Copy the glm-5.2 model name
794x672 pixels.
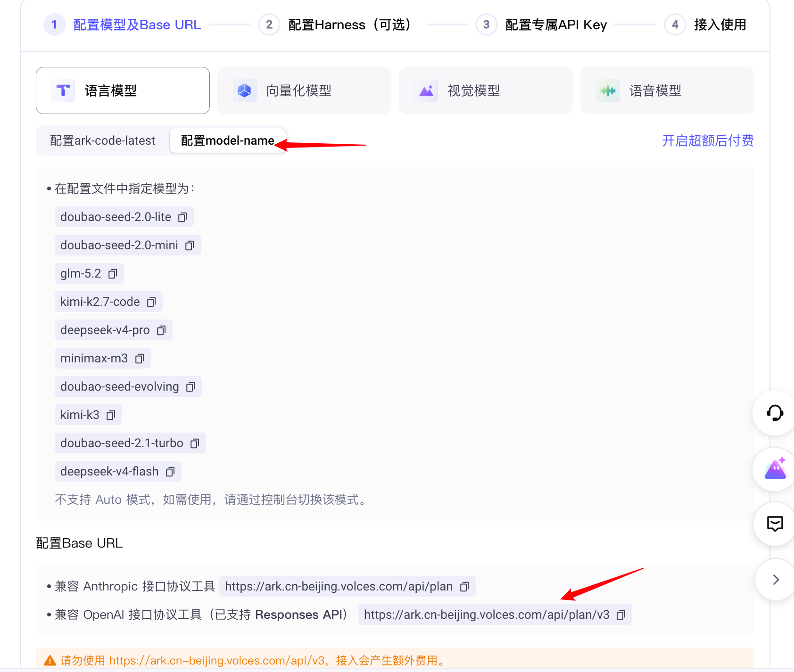(x=113, y=274)
